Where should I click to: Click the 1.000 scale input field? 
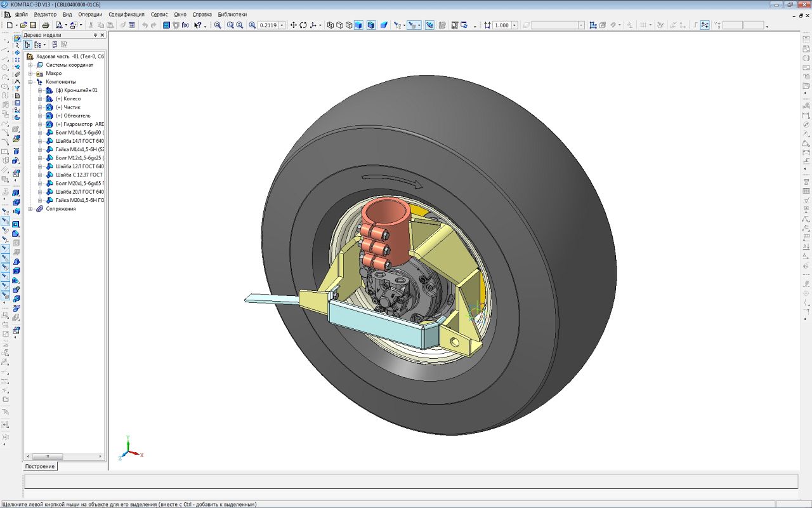501,25
